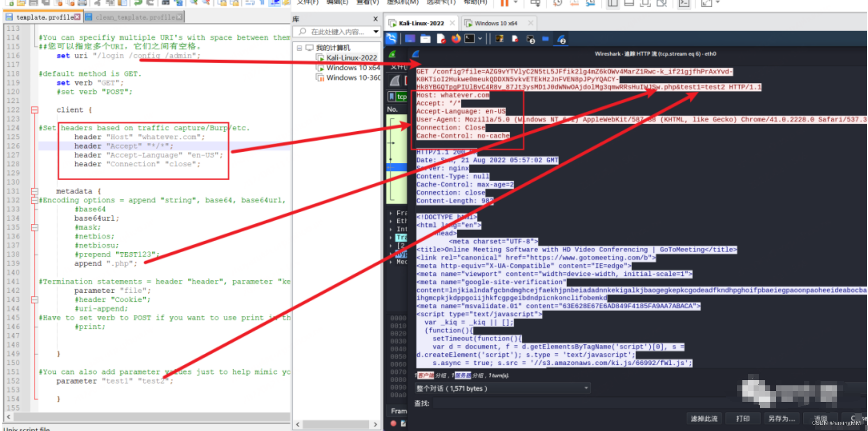Close the clean_template.profile tab
868x431 pixels.
coord(179,17)
